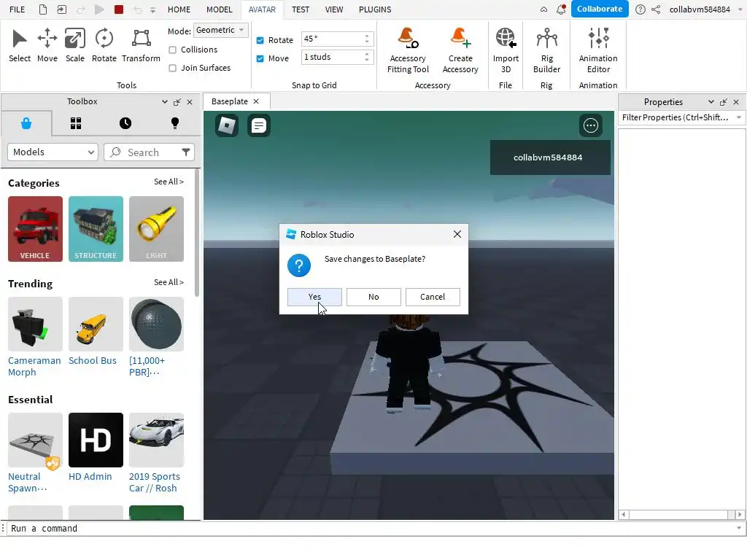The height and width of the screenshot is (560, 747).
Task: Click Cancel in the save dialog
Action: [433, 297]
